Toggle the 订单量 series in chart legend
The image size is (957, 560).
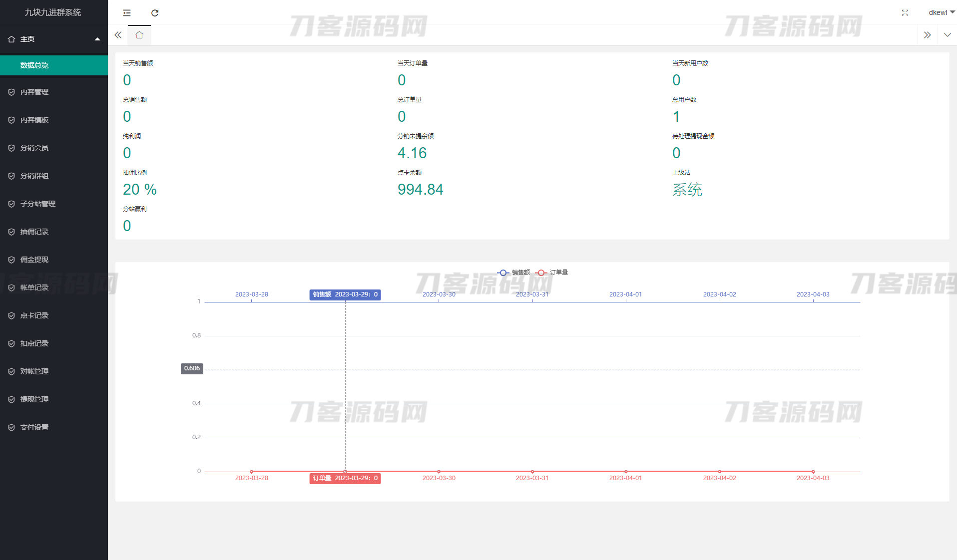click(x=552, y=273)
